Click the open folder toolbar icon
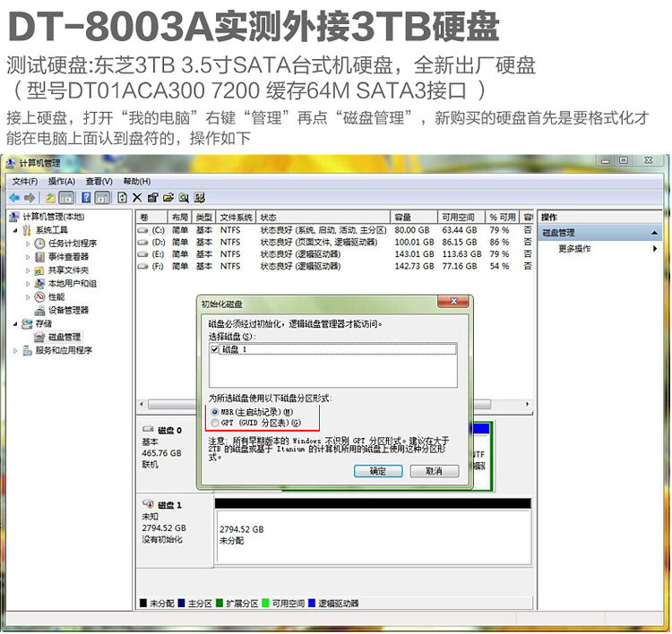The width and height of the screenshot is (672, 634). (168, 198)
